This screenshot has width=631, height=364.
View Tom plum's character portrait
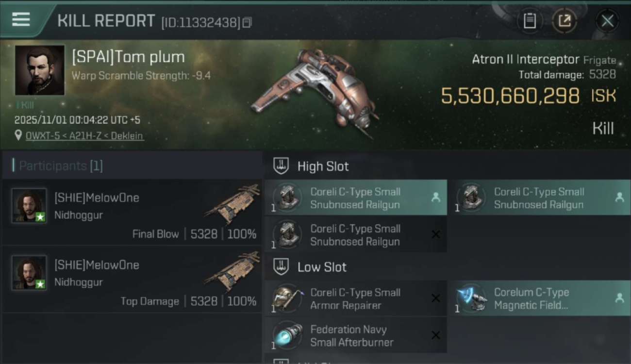pos(40,70)
